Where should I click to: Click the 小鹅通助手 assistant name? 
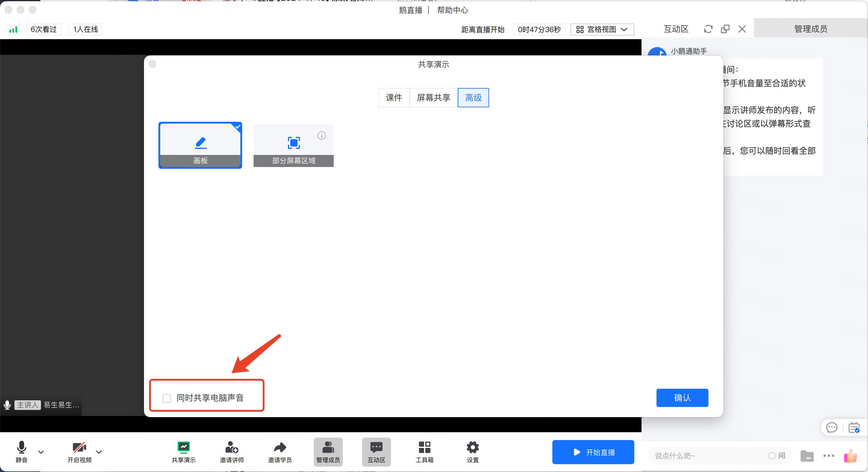689,51
